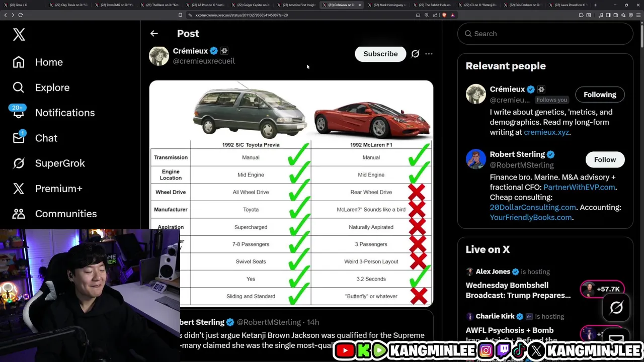Follow Robert Sterling

605,159
